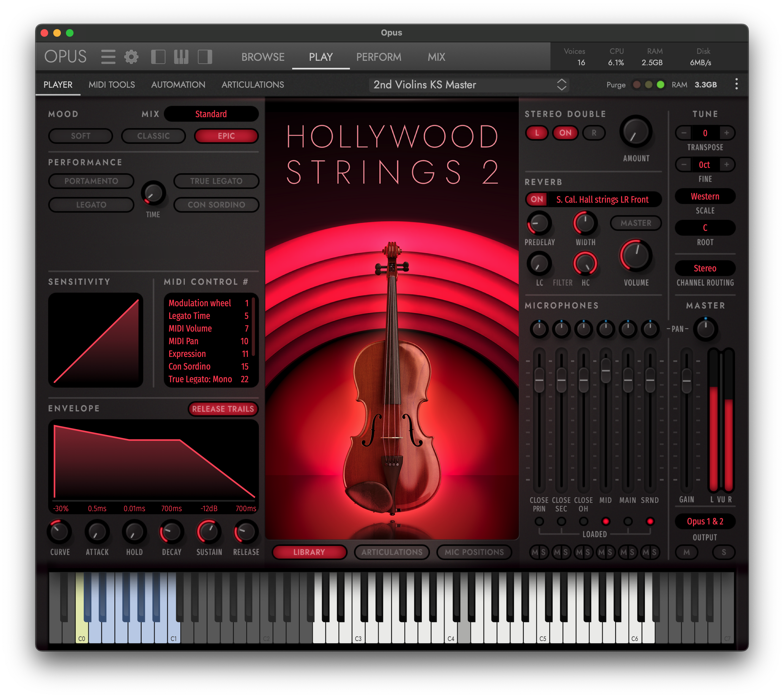Viewport: 784px width, 698px height.
Task: Adjust the Srnd microphone fader
Action: (x=650, y=380)
